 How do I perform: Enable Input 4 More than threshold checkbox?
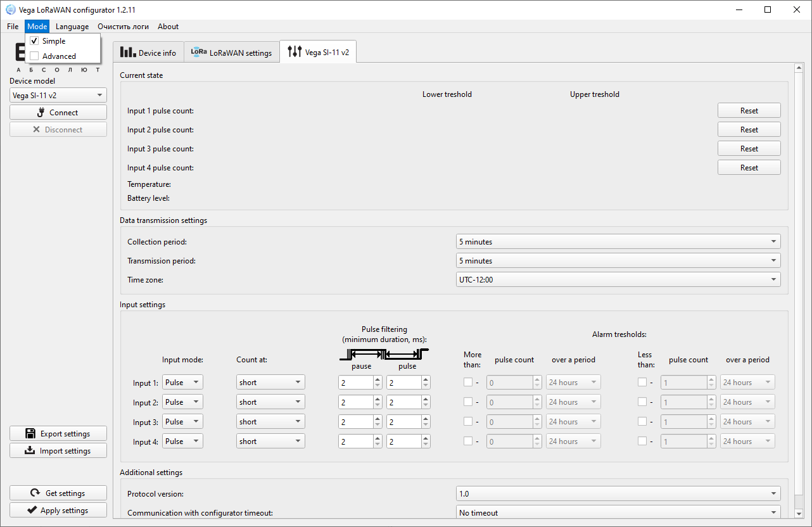click(x=468, y=441)
